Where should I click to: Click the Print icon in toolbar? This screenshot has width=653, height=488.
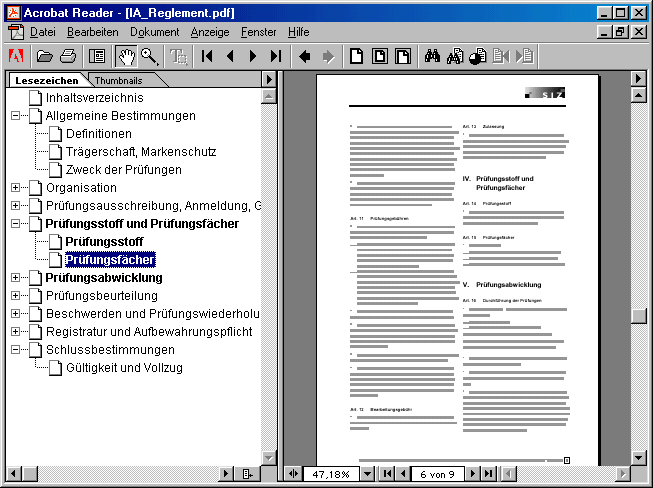click(67, 56)
